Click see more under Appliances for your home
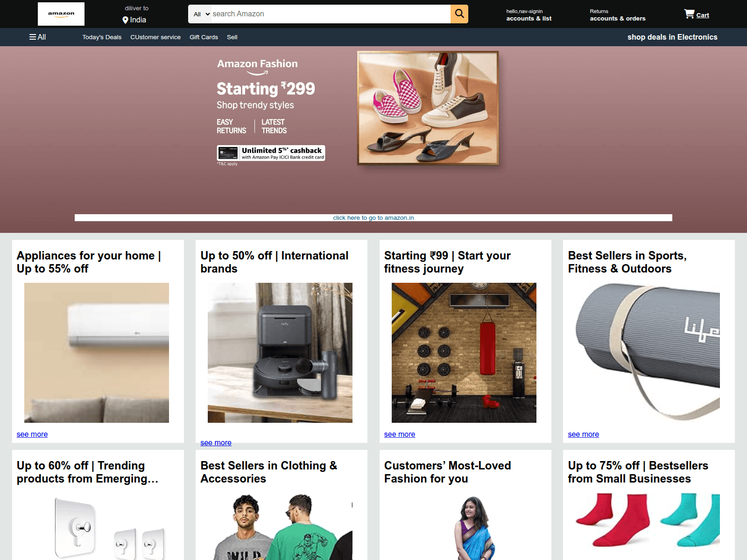Viewport: 747px width, 560px height. (x=32, y=434)
